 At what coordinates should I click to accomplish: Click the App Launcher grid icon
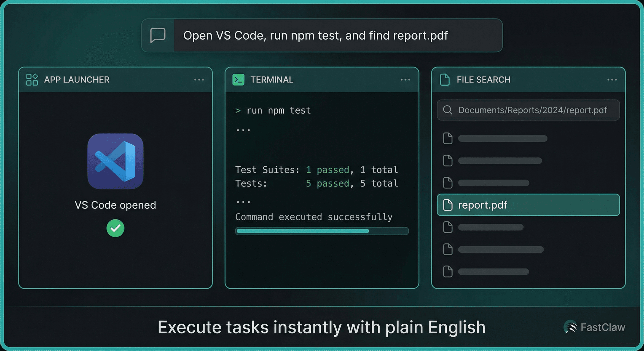point(32,80)
